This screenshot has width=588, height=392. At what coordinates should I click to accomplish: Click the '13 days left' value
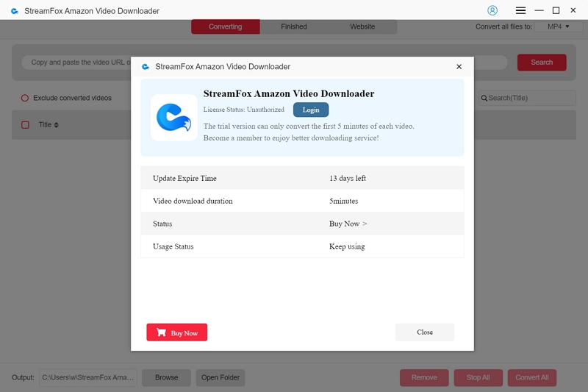(x=348, y=178)
